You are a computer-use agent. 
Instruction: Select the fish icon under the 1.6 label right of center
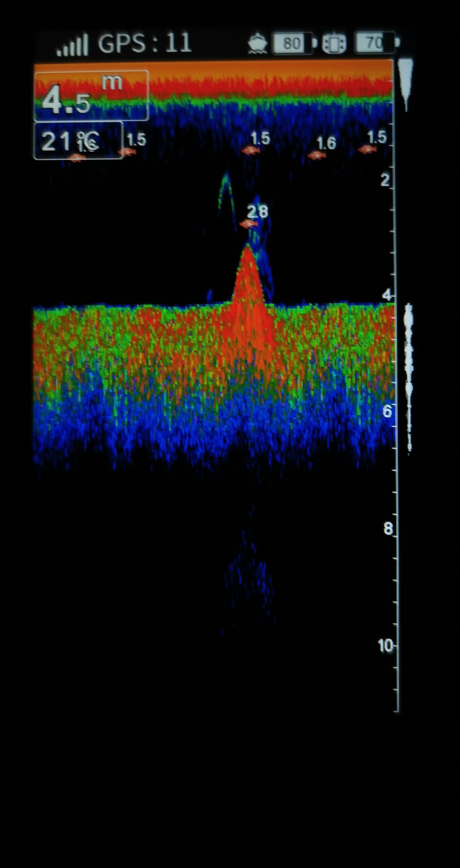tap(317, 155)
